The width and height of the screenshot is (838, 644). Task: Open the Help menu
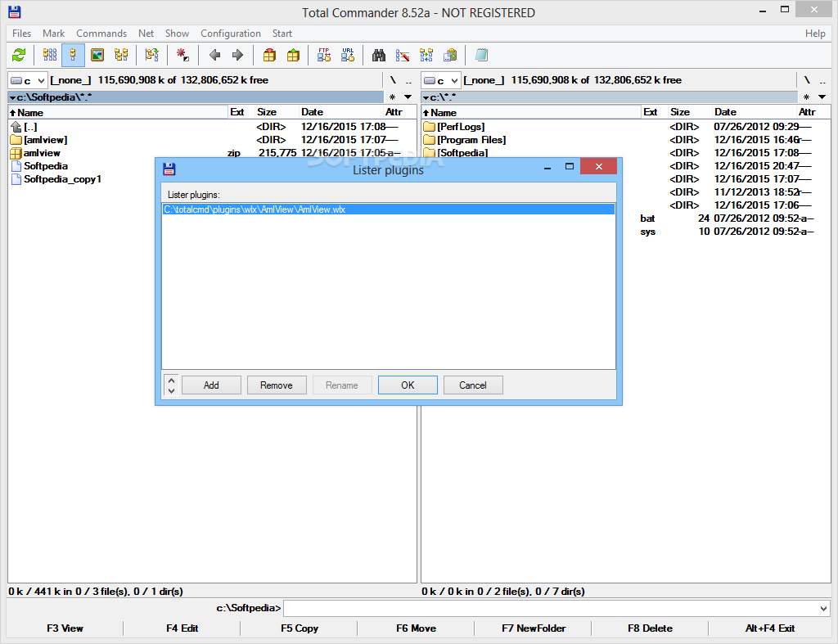pyautogui.click(x=815, y=33)
